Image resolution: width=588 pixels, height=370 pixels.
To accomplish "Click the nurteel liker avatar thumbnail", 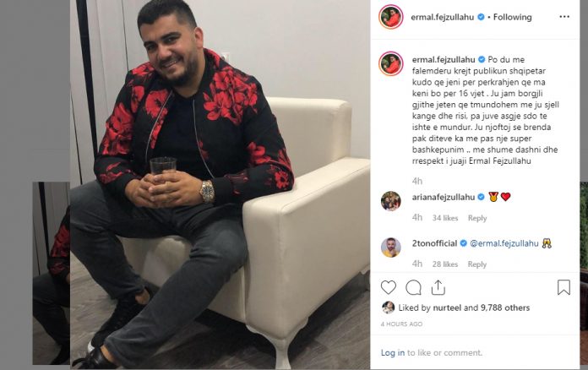I will pos(388,307).
